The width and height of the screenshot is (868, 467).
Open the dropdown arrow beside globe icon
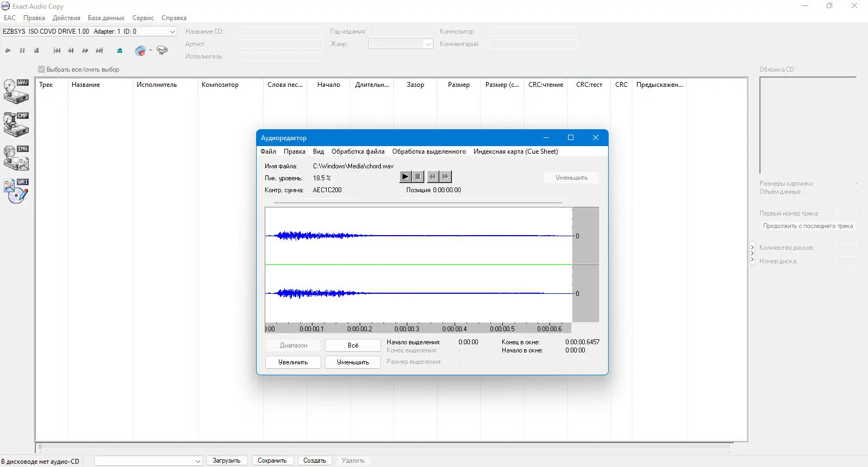pyautogui.click(x=150, y=51)
